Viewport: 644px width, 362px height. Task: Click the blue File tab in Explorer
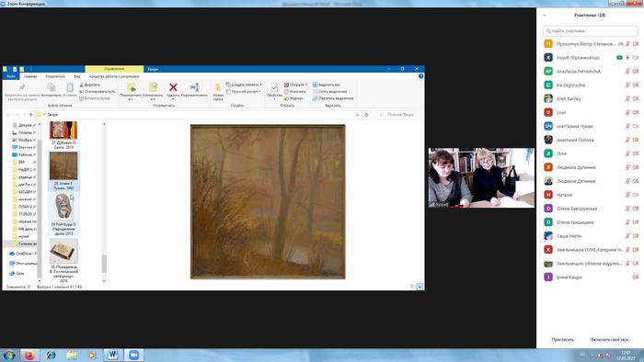pos(11,76)
